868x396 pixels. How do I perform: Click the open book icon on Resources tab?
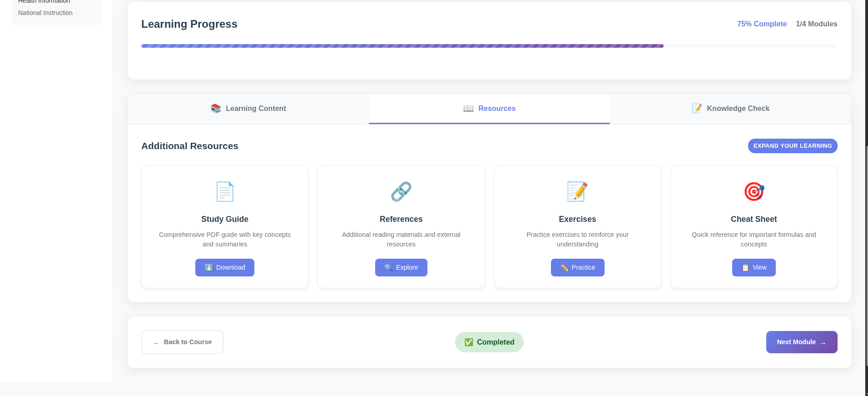(468, 109)
